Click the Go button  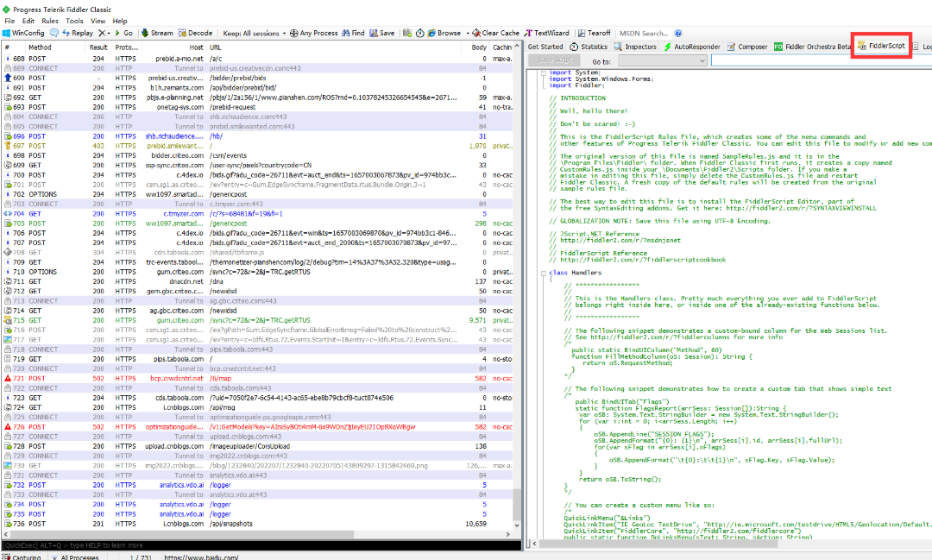[x=123, y=34]
